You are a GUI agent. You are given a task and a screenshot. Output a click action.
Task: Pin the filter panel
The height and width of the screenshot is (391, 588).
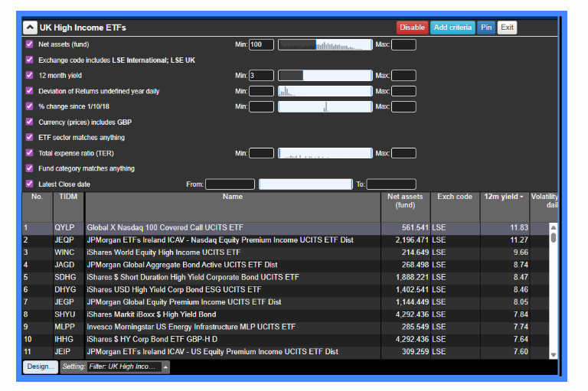485,28
